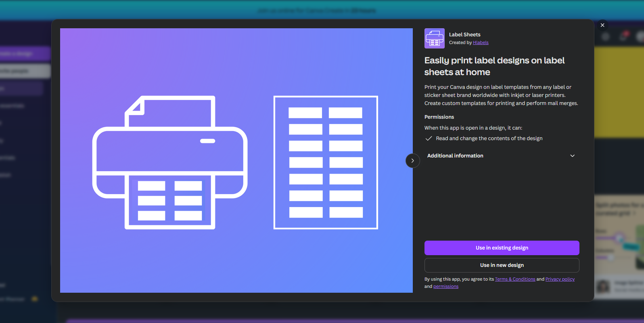Click the Label Sheets app title text

click(x=464, y=35)
